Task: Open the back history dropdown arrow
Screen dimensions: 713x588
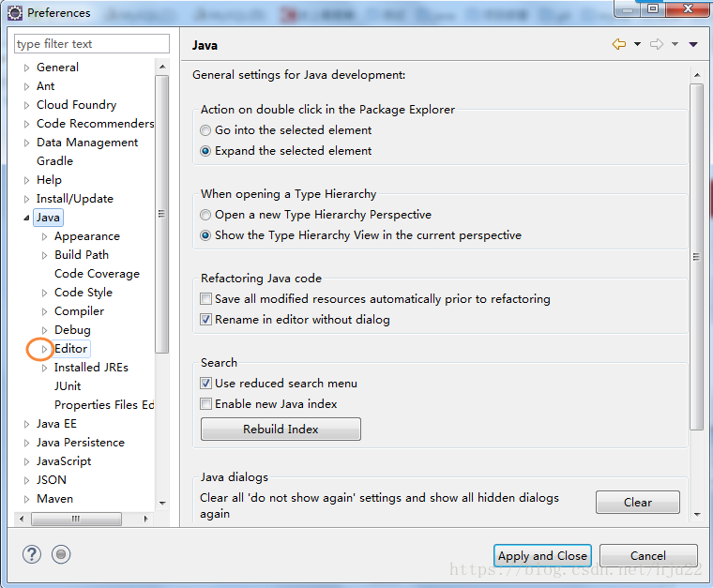Action: 638,44
